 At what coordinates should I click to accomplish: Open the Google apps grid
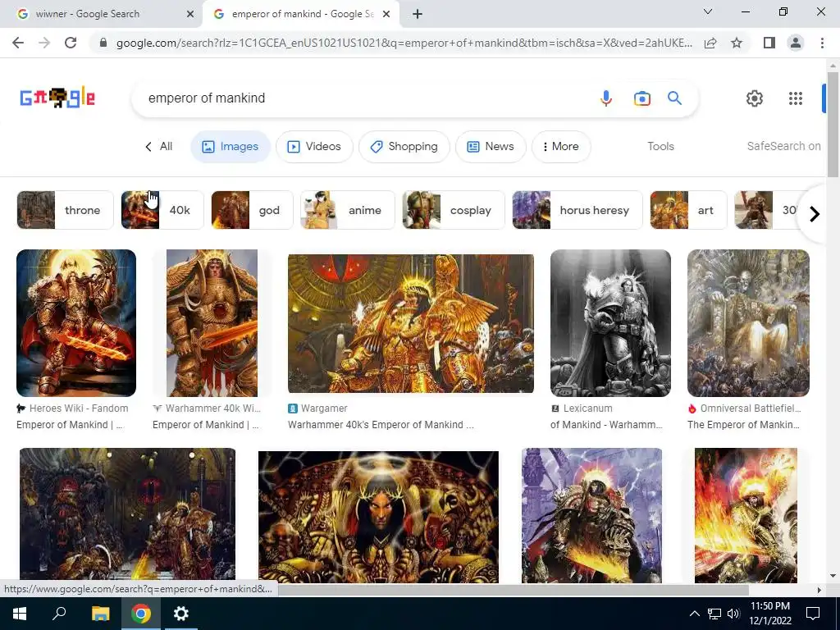coord(796,98)
